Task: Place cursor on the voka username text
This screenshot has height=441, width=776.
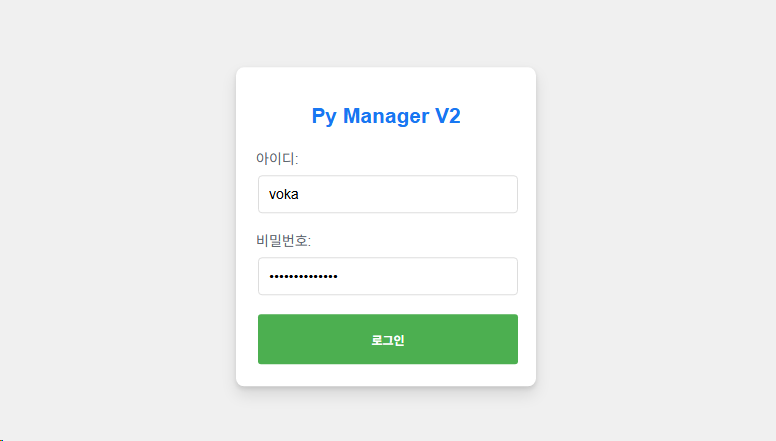Action: [284, 194]
